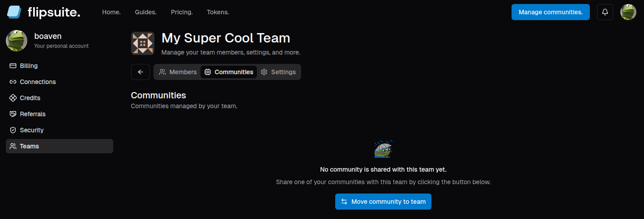Open the Home. nav item

(111, 12)
